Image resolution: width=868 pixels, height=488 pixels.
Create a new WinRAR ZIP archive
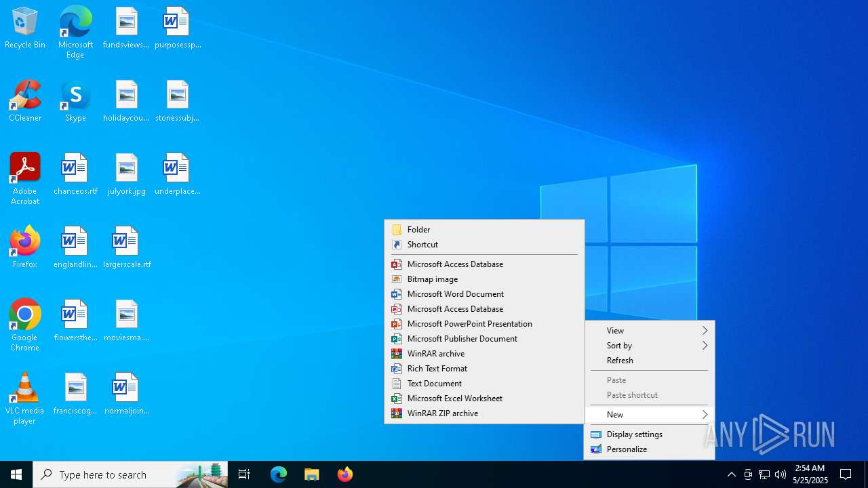tap(484, 413)
